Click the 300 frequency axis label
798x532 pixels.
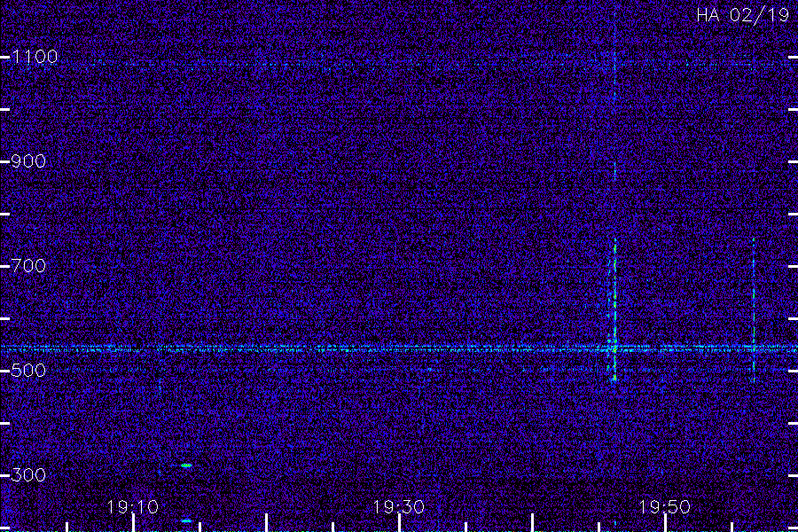pyautogui.click(x=28, y=475)
